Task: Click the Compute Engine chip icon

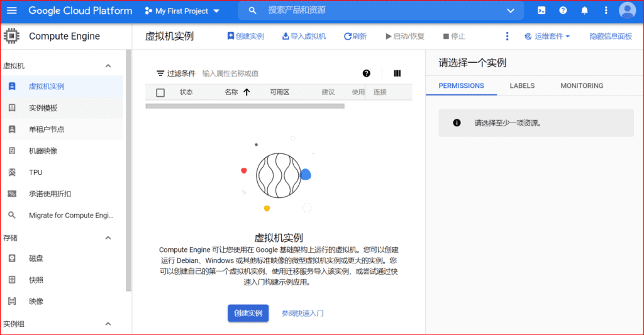Action: click(11, 36)
